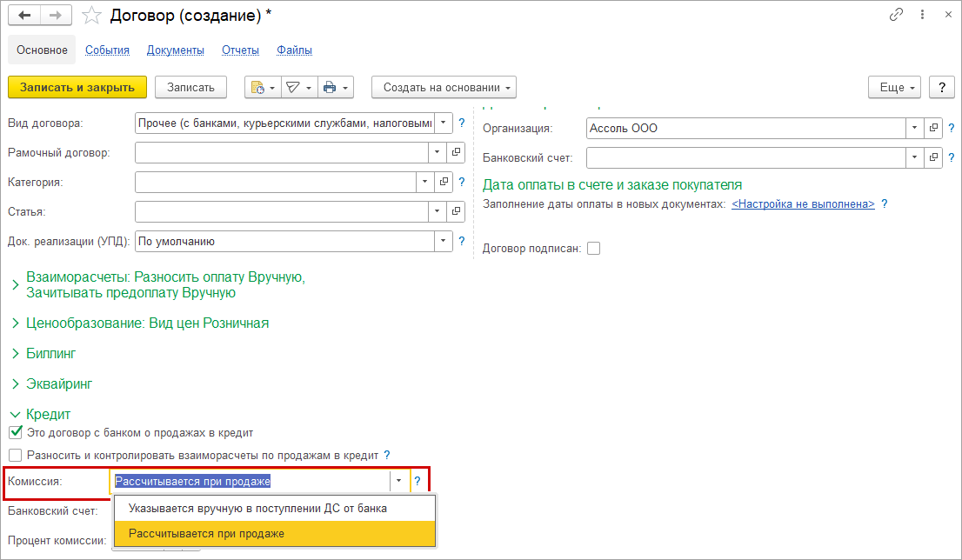Go forward with the right arrow button
The width and height of the screenshot is (962, 560).
click(56, 16)
